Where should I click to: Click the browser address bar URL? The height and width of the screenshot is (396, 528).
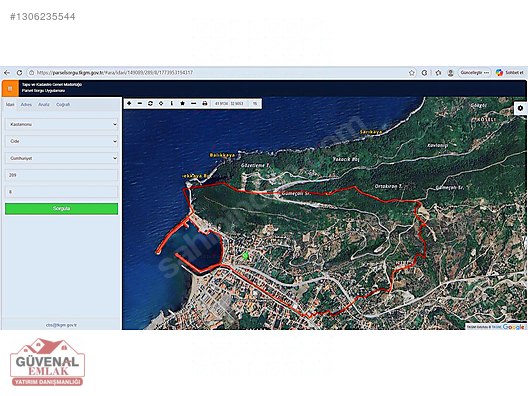click(115, 73)
